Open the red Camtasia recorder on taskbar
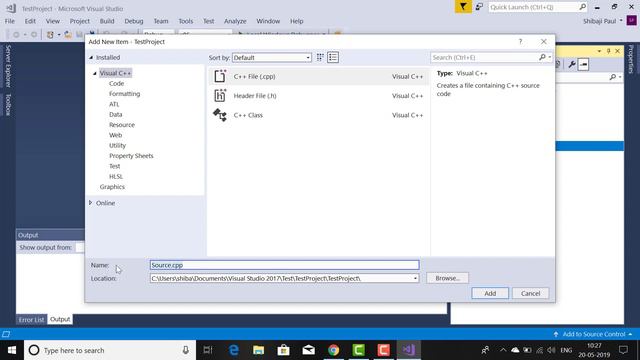Viewport: 640px width, 360px height. [383, 350]
